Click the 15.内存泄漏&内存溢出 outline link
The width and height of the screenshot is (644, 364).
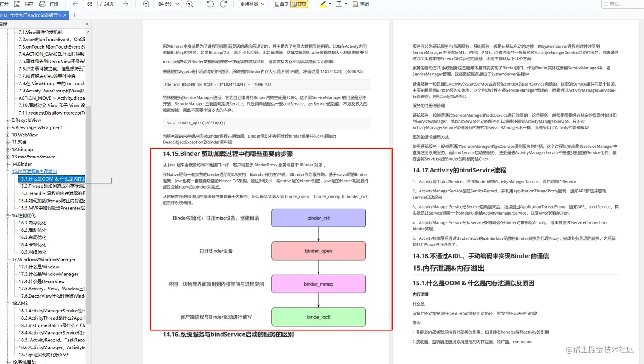click(34, 172)
